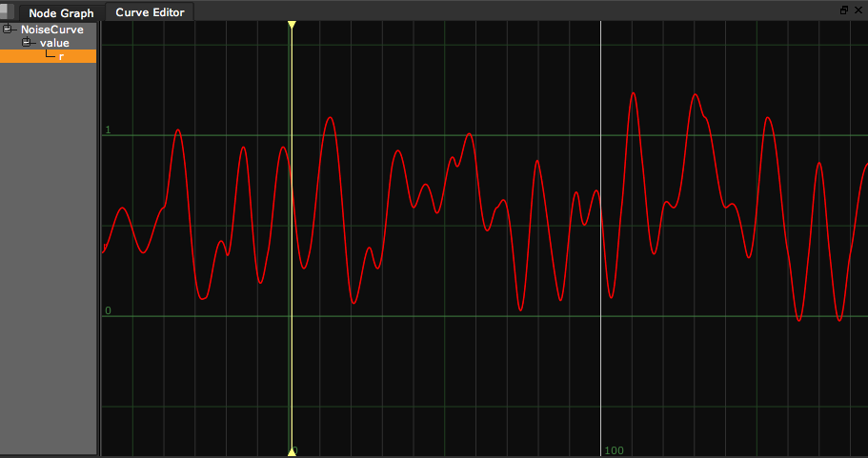
Task: Open the pane menu icon left of Node Graph
Action: click(x=8, y=11)
